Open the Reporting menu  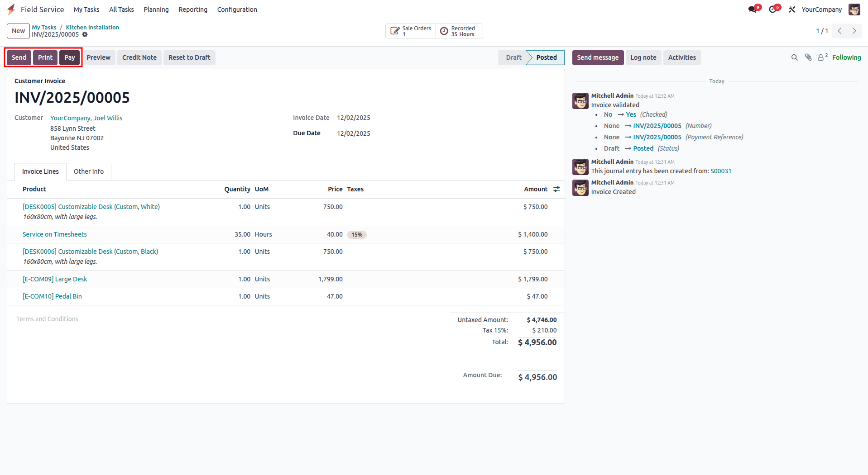tap(193, 9)
